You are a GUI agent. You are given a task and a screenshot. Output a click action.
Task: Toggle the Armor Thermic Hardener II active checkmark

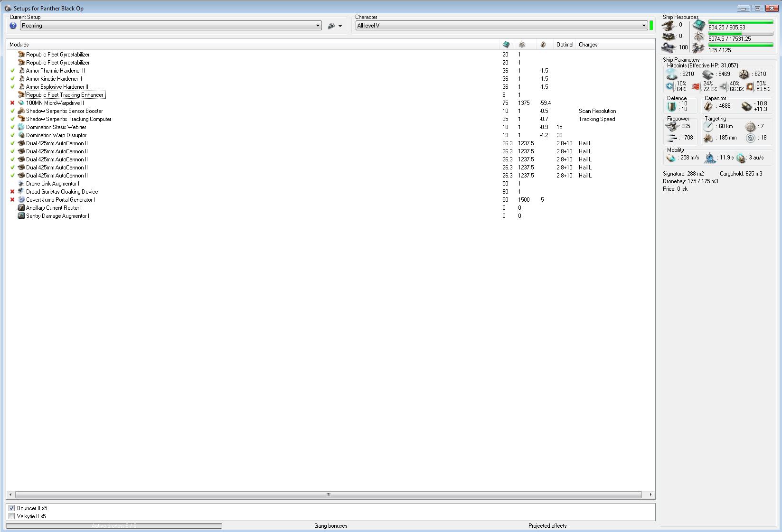pyautogui.click(x=13, y=71)
